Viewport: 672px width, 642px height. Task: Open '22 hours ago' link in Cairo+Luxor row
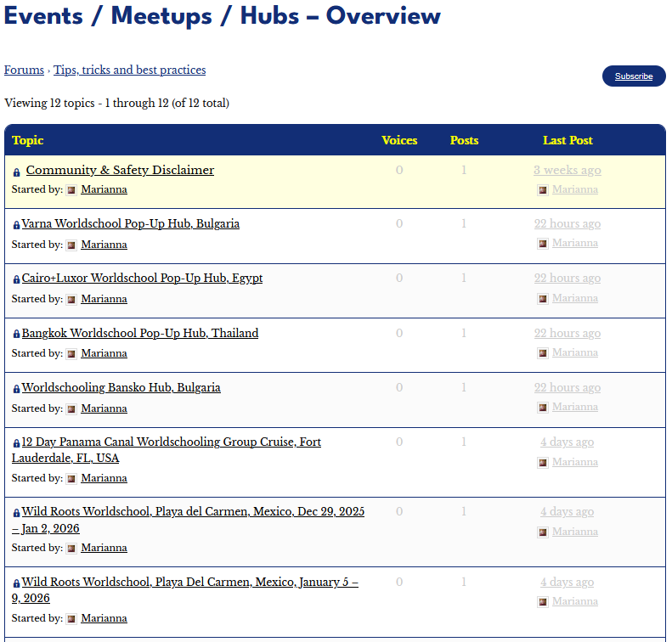coord(568,278)
